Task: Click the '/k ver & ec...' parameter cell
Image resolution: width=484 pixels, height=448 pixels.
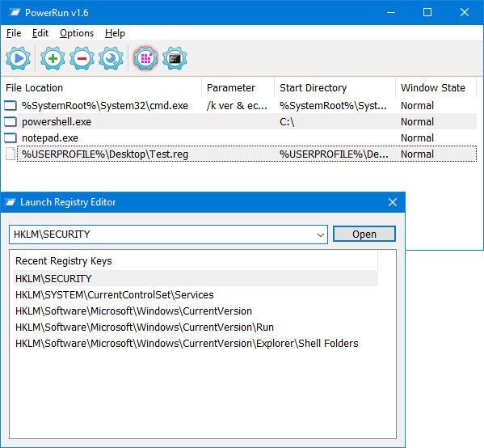Action: pos(237,106)
